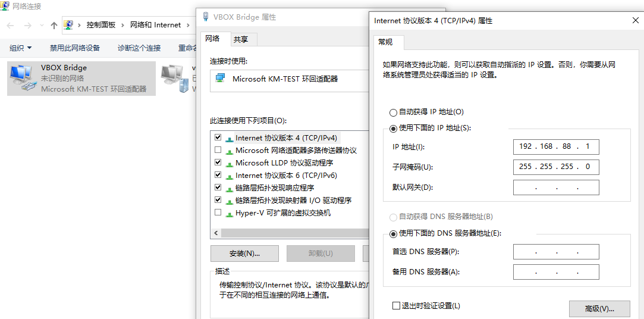644x319 pixels.
Task: Click the horizontal scrollbar thumb in the items list
Action: pos(295,233)
